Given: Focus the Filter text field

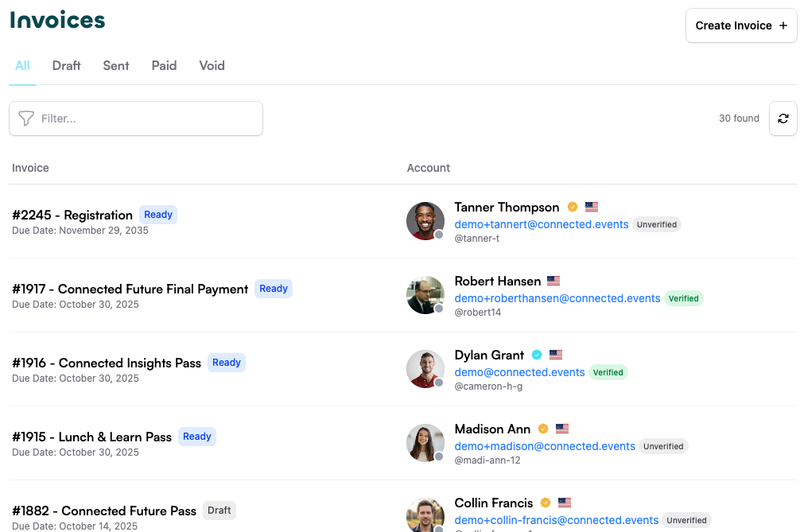Looking at the screenshot, I should click(x=147, y=118).
